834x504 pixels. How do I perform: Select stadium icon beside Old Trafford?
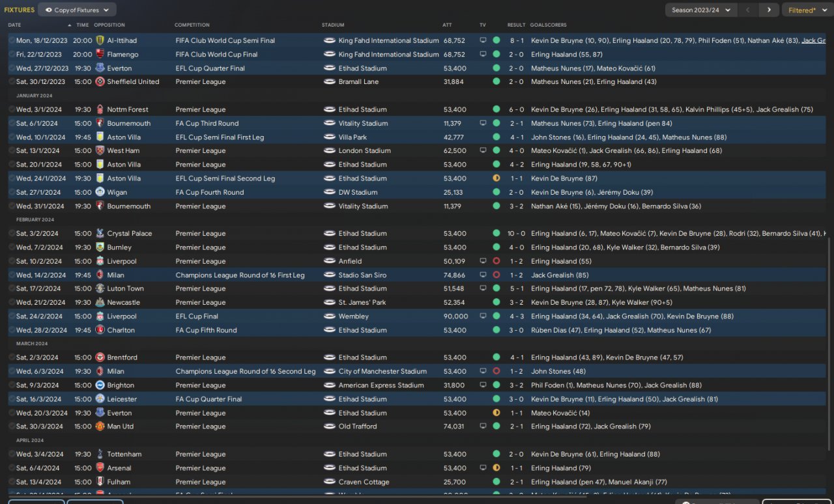click(x=329, y=427)
